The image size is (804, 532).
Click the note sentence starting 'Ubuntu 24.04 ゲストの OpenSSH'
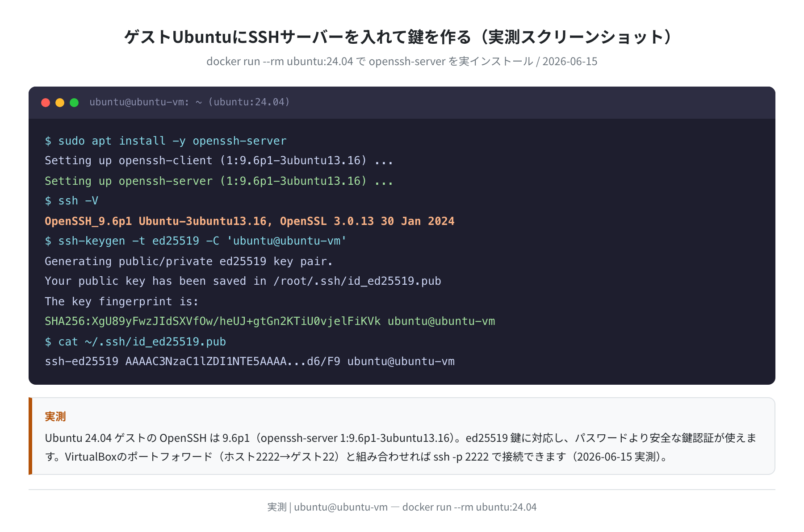401,438
